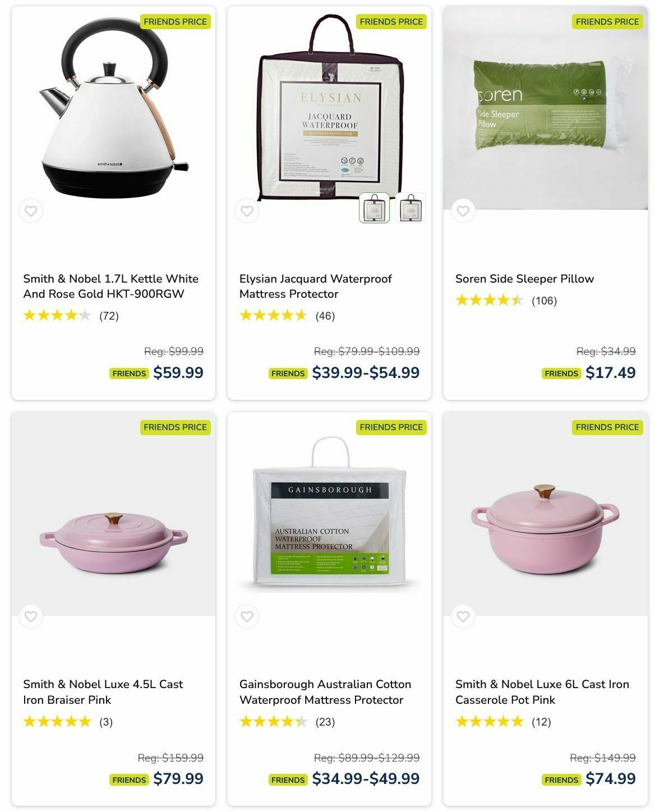
Task: Click Friends Price badge on kettle card
Action: click(x=176, y=22)
